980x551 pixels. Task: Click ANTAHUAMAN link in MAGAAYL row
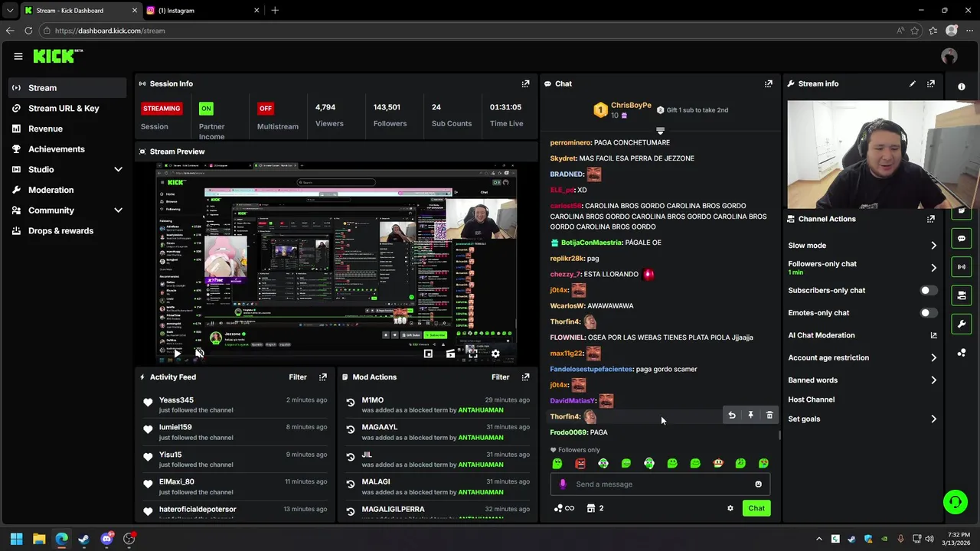tap(481, 438)
